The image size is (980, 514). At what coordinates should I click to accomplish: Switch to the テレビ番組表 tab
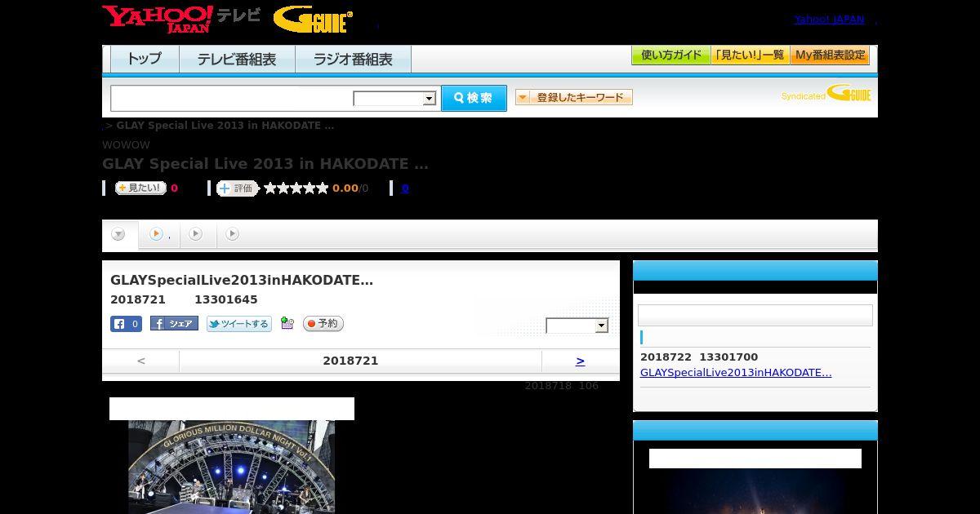(x=237, y=59)
